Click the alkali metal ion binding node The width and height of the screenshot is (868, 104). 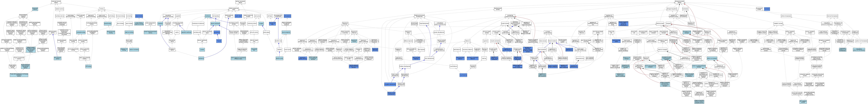point(129,41)
